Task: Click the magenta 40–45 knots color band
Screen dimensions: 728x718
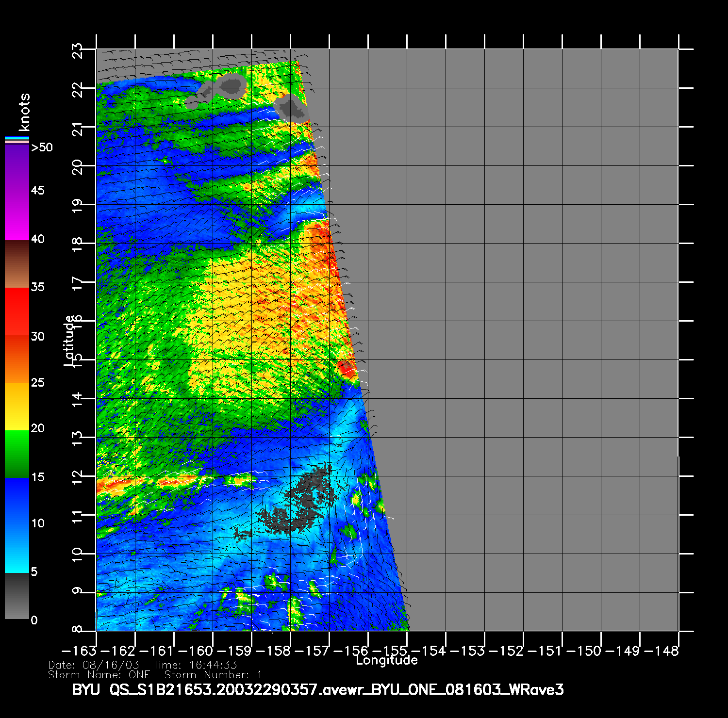Action: [17, 216]
